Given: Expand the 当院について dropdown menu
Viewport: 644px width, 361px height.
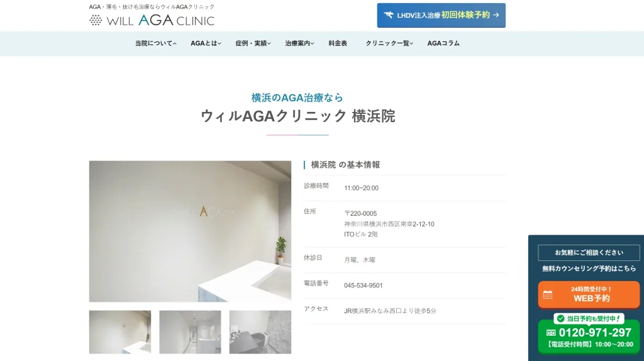Looking at the screenshot, I should (x=156, y=43).
